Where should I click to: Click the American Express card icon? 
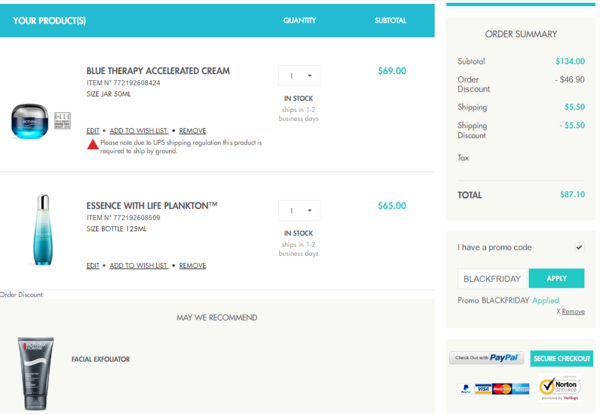(521, 389)
